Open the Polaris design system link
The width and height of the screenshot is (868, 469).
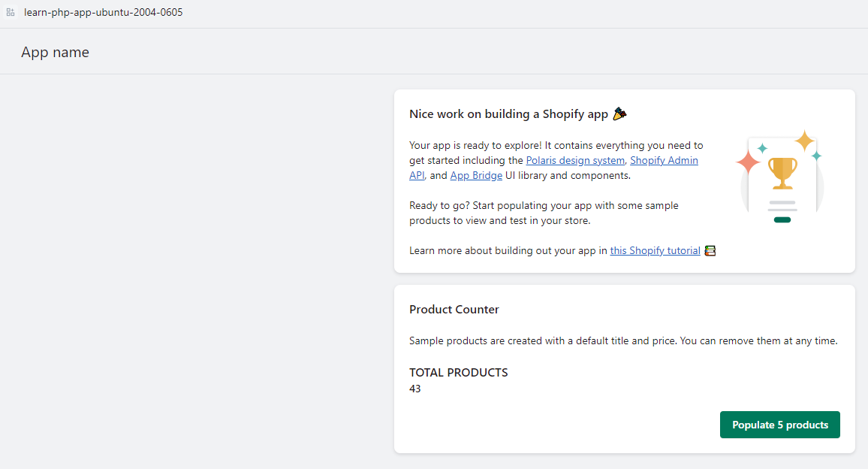[575, 161]
